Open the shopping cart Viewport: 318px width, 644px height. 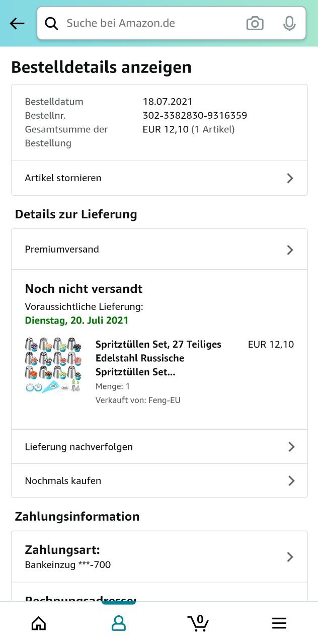pos(198,623)
